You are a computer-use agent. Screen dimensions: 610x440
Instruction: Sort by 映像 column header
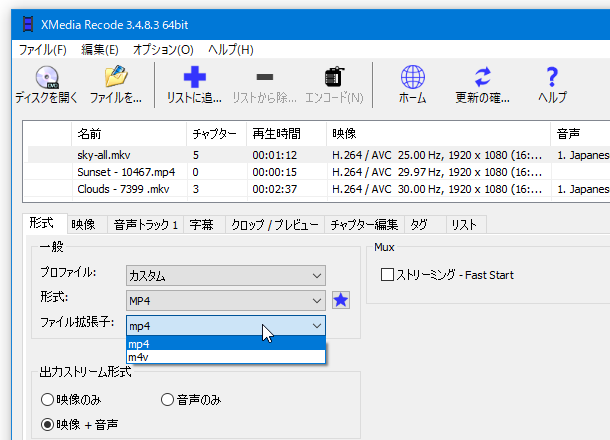click(x=438, y=134)
